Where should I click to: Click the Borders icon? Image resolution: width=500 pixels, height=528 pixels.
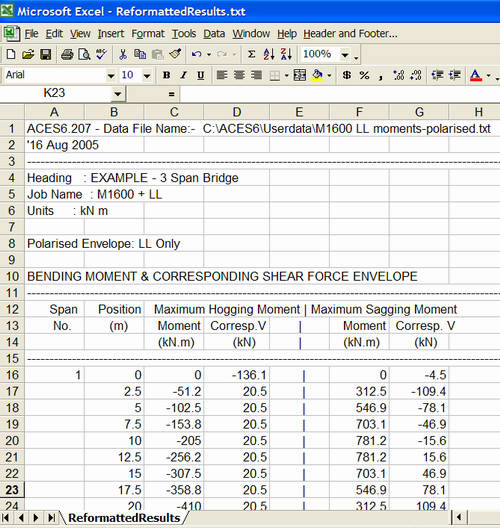click(x=275, y=75)
